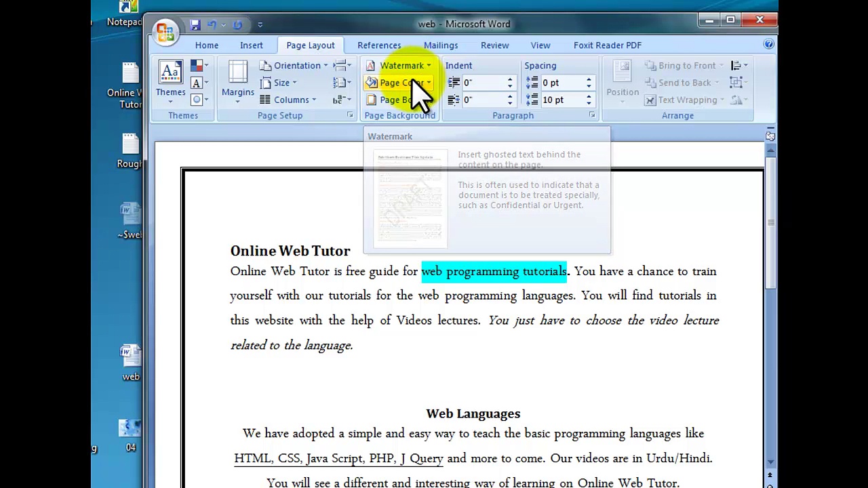
Task: Select the 04 desktop icon
Action: tap(130, 435)
